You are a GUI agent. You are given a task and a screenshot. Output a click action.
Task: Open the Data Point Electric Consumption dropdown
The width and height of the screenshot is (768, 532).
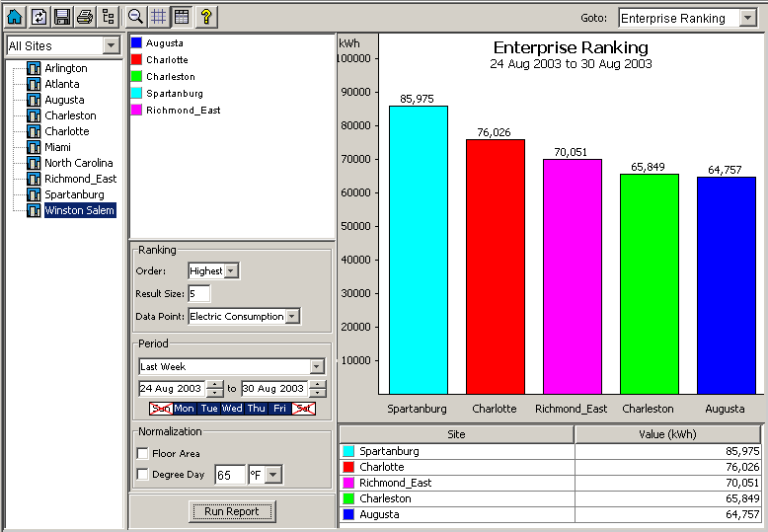pos(292,317)
